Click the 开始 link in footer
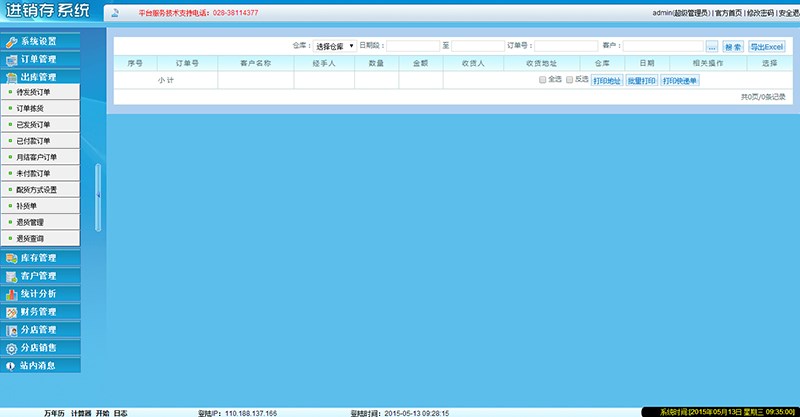This screenshot has width=800, height=417. coord(103,413)
